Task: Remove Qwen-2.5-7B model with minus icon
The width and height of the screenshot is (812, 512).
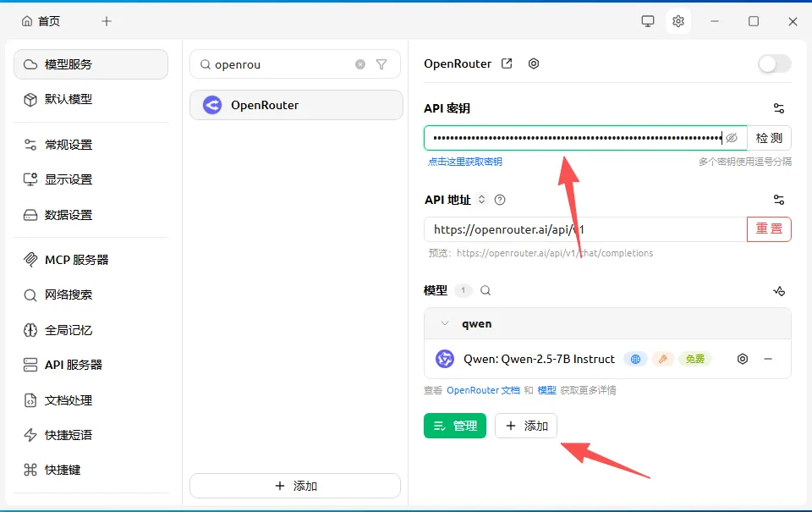Action: point(768,359)
